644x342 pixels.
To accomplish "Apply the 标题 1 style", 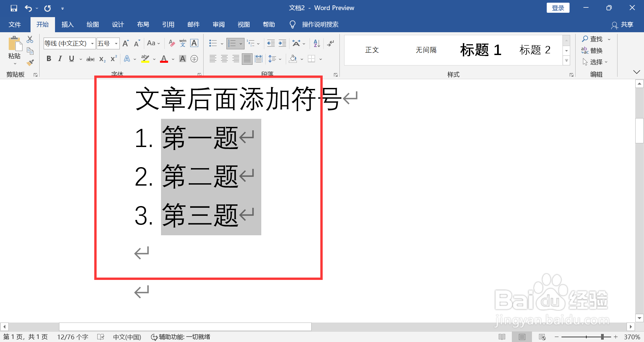I will [x=480, y=50].
